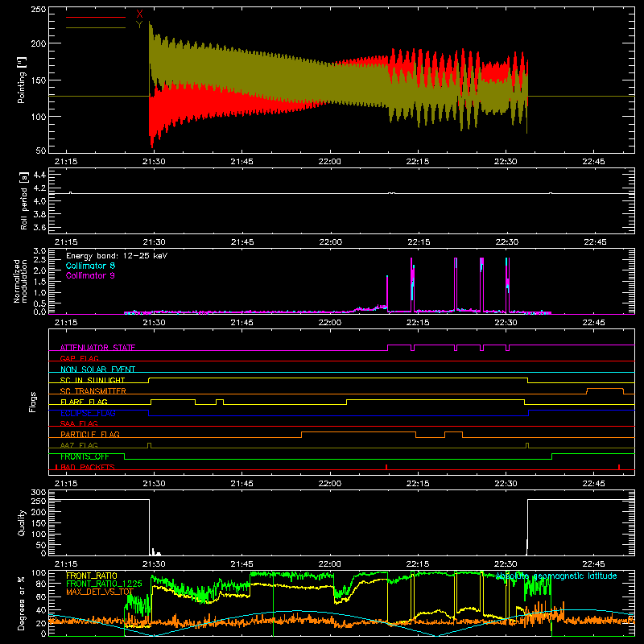Screen dimensions: 644x644
Task: Click the Normalized modulation y-axis title
Action: coord(20,281)
